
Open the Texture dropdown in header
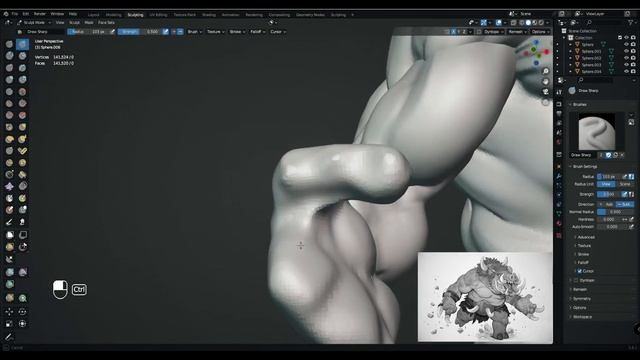216,32
